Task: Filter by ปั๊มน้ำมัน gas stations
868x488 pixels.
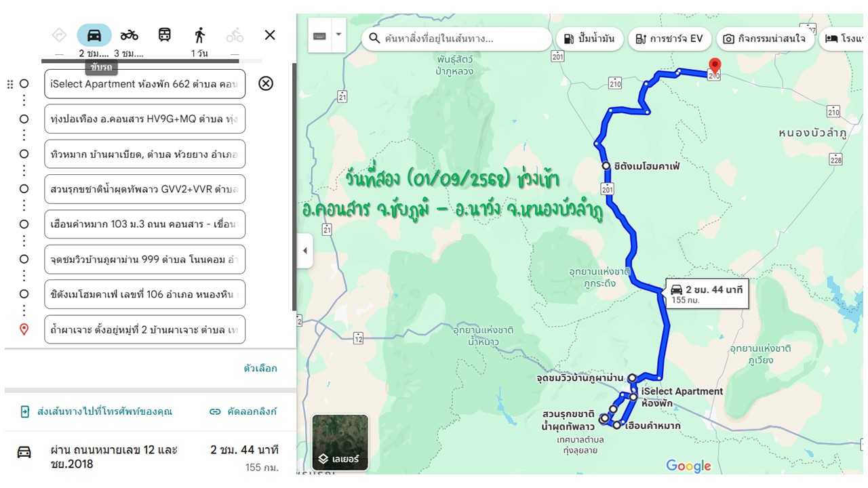Action: (589, 39)
